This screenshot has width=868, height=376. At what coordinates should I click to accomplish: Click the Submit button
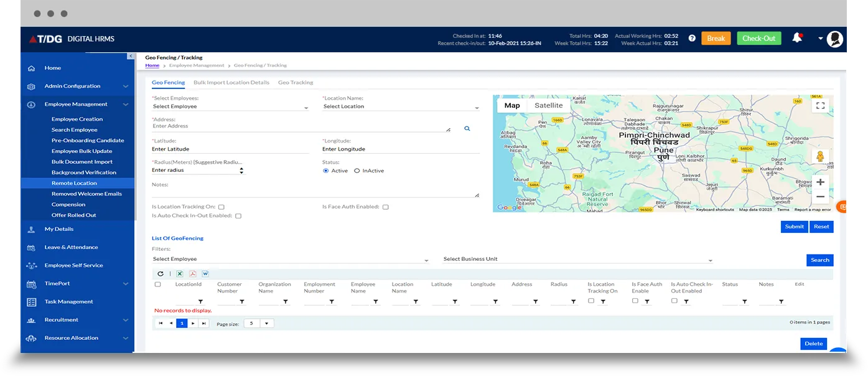pos(794,227)
